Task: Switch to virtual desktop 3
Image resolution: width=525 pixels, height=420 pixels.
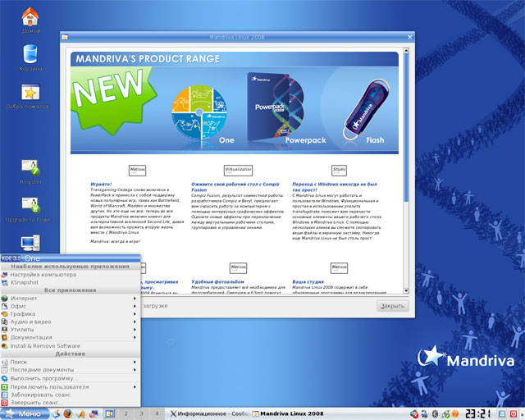Action: click(x=141, y=414)
